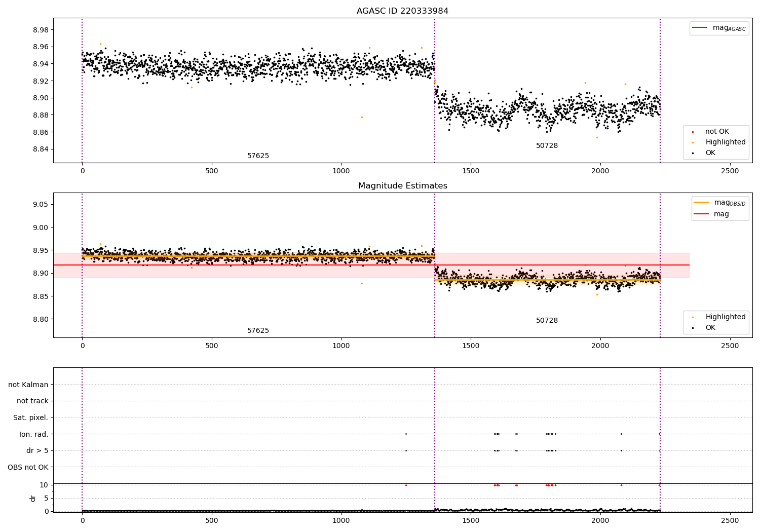Click y-tick "8.96" on top plot
The width and height of the screenshot is (760, 532).
40,47
